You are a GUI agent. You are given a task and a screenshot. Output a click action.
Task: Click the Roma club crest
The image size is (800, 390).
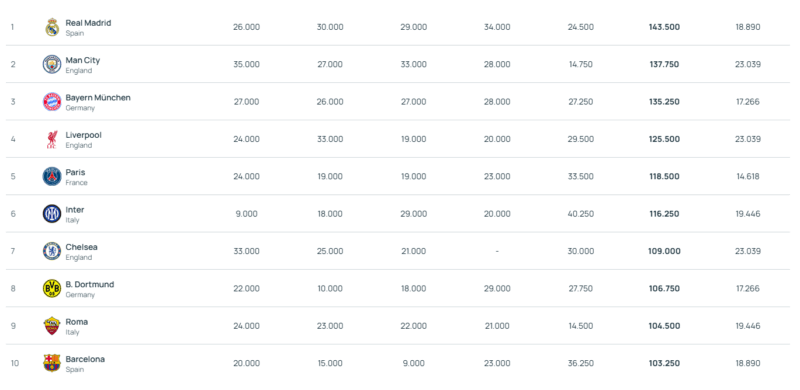pos(52,326)
